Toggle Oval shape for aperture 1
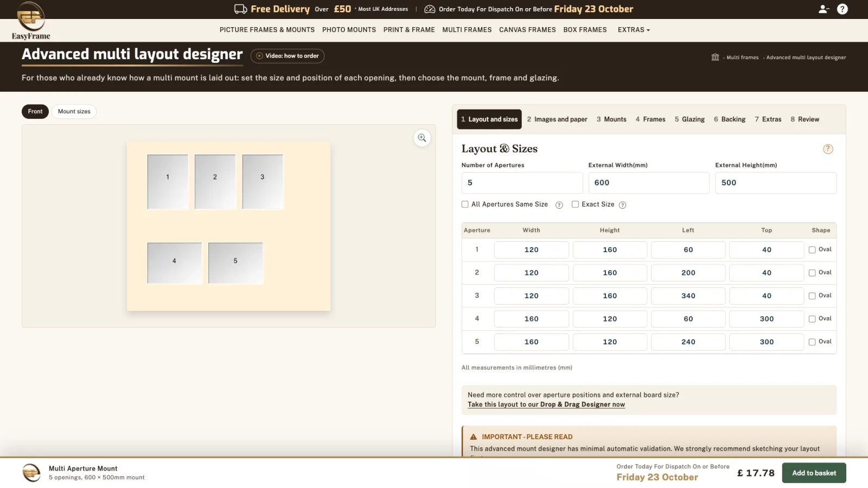Viewport: 868px width, 488px height. pyautogui.click(x=812, y=250)
